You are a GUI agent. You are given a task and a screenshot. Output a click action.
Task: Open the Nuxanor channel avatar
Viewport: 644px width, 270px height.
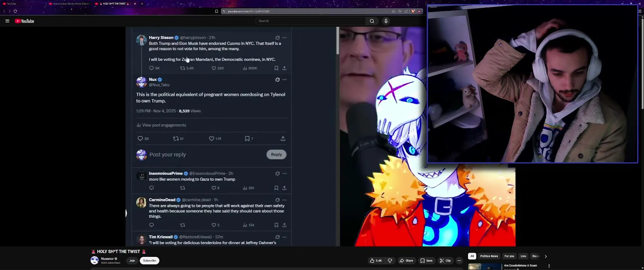(x=95, y=260)
